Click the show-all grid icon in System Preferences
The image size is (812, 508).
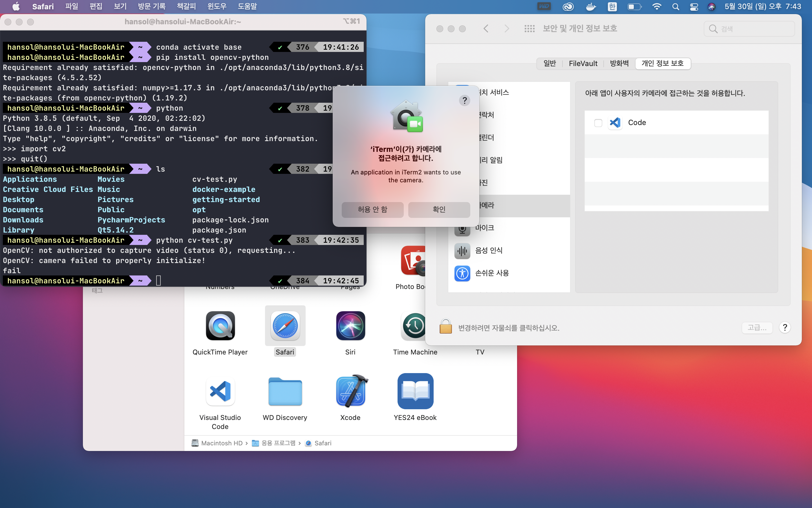pos(529,29)
